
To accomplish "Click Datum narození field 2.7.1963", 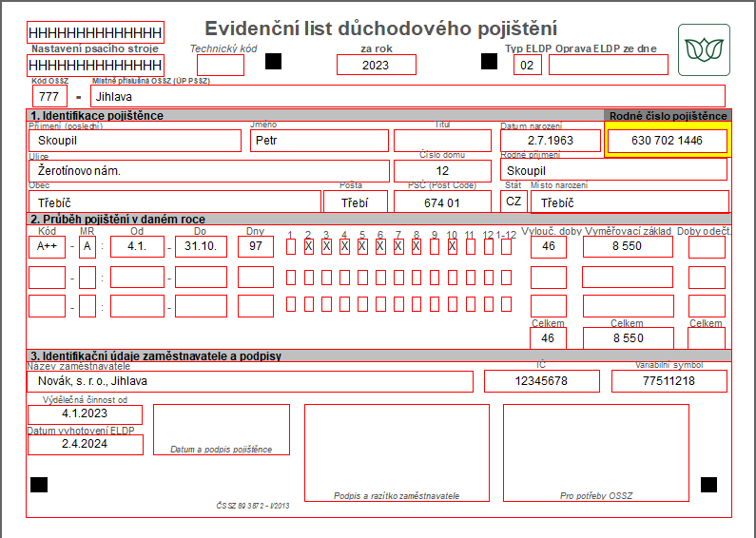I will click(x=551, y=141).
